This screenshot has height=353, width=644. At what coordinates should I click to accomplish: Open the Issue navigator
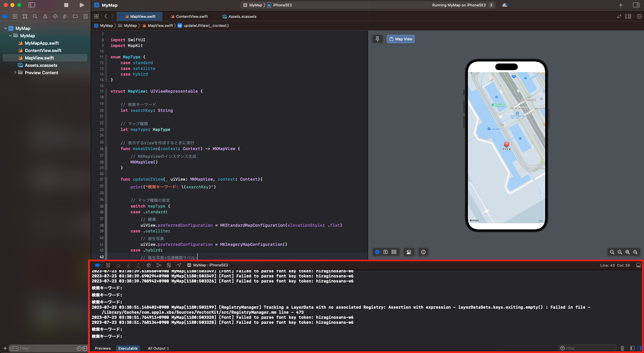(x=45, y=16)
